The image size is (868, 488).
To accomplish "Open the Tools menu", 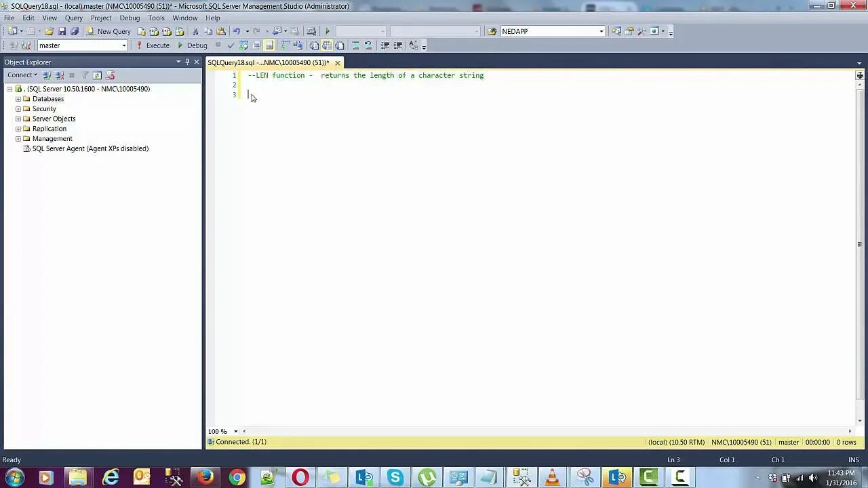I will (156, 18).
